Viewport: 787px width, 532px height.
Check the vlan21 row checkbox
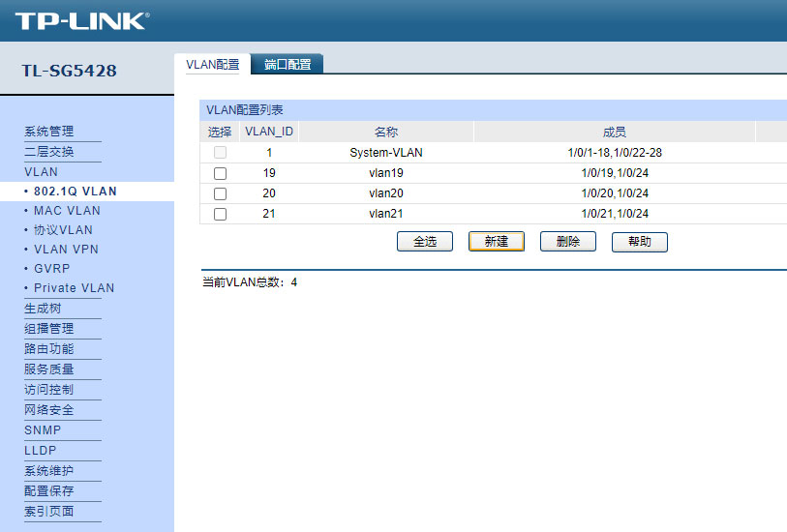click(x=220, y=214)
